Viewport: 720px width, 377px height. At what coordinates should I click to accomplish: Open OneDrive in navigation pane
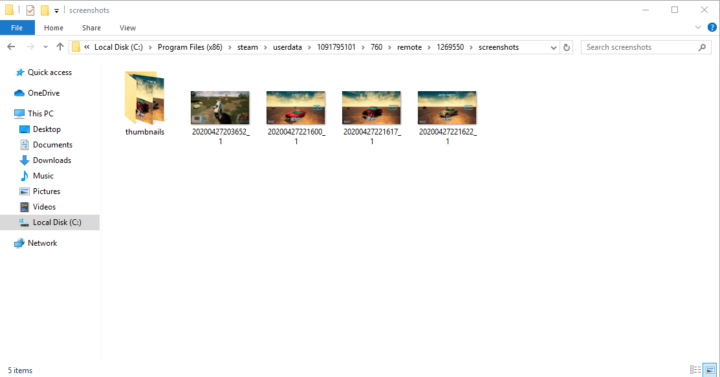44,93
